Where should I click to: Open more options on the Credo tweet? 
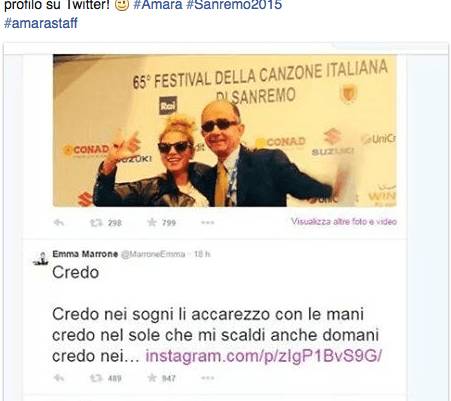click(207, 378)
